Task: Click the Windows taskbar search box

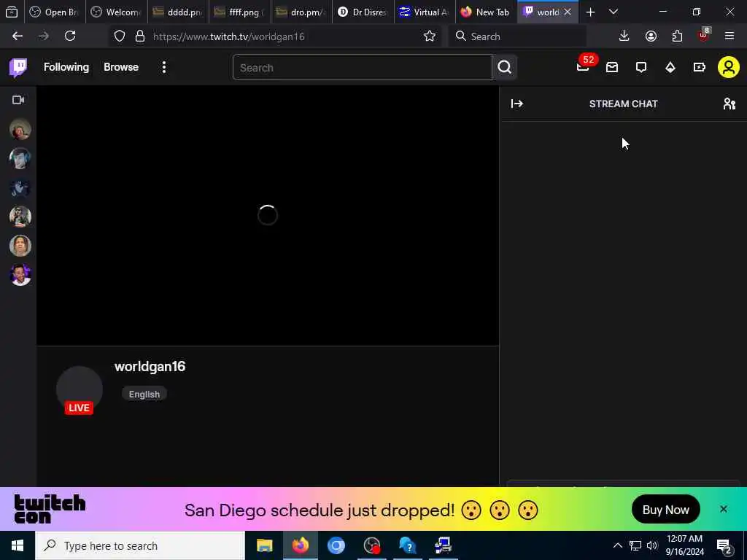Action: [140, 545]
